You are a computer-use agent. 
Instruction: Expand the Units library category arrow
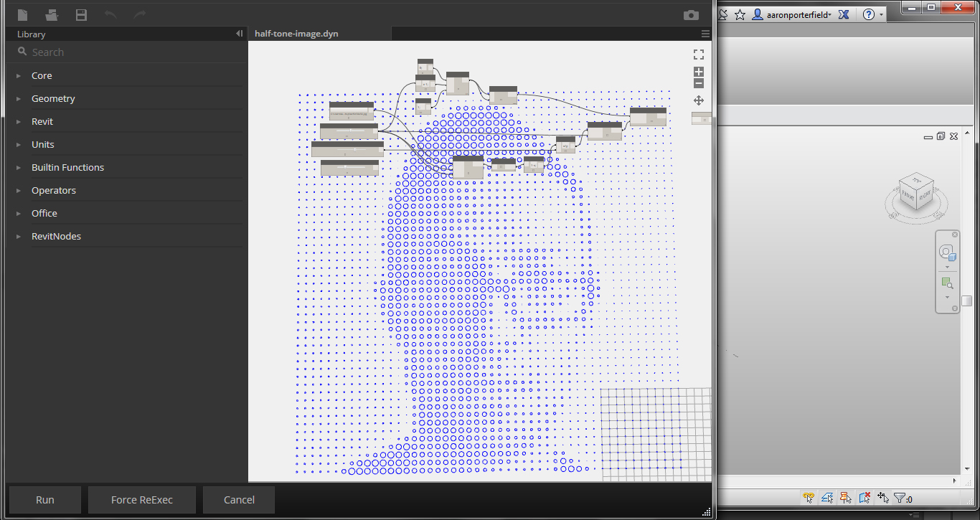coord(19,144)
